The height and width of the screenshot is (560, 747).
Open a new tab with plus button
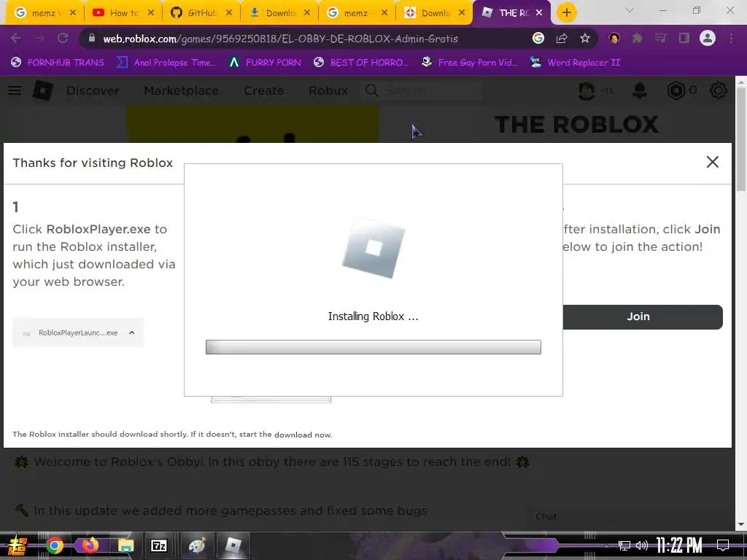point(566,13)
